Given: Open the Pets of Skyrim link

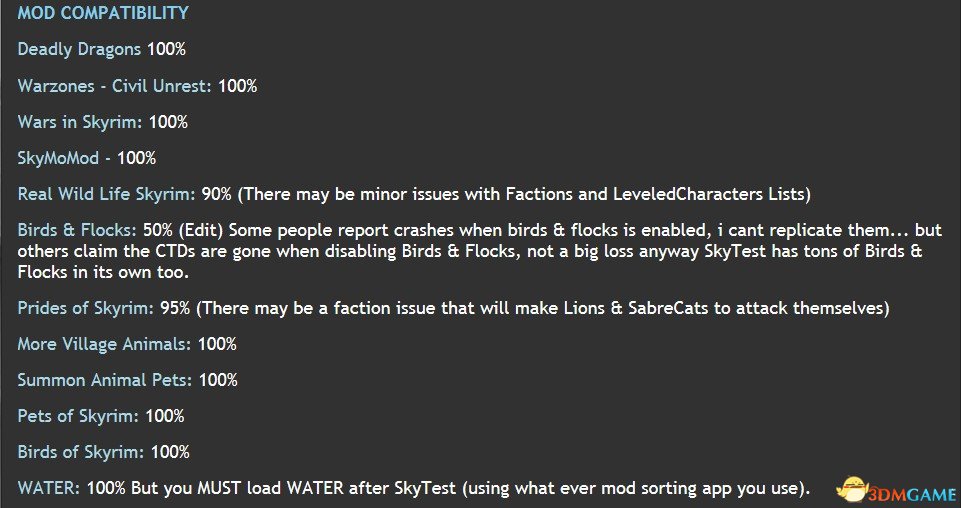Looking at the screenshot, I should pos(78,416).
